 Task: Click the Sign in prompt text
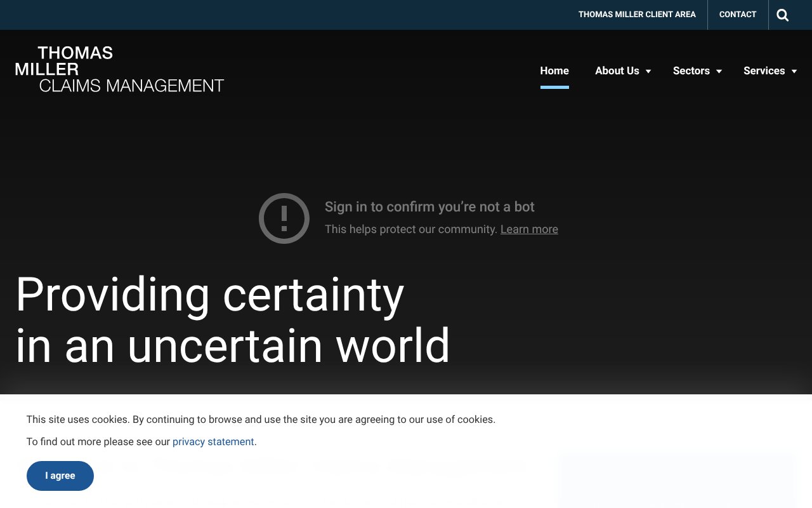point(429,206)
